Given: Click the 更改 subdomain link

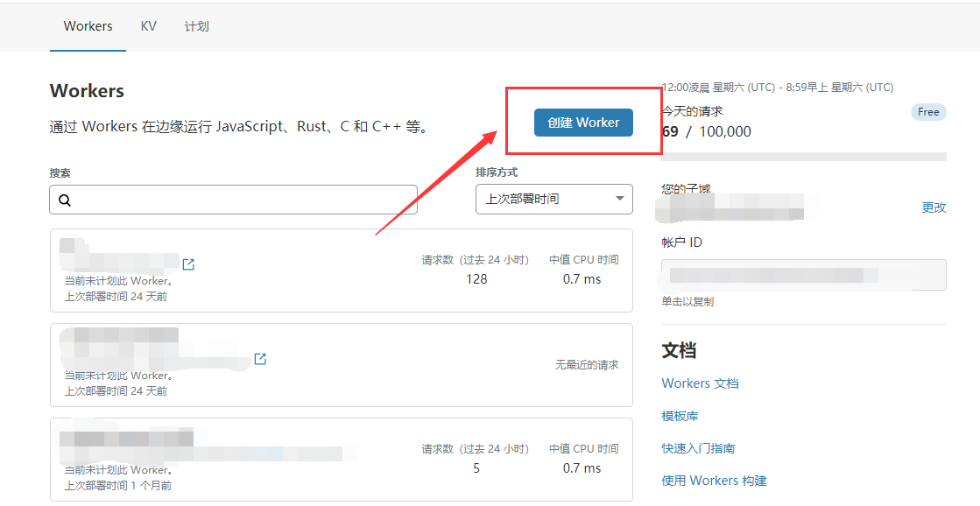Looking at the screenshot, I should 934,207.
